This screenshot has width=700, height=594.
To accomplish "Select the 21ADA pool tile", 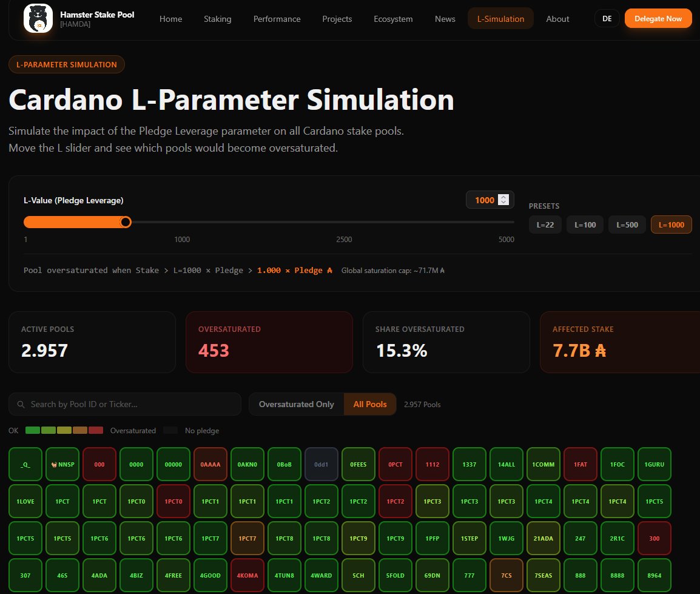I will click(x=544, y=538).
